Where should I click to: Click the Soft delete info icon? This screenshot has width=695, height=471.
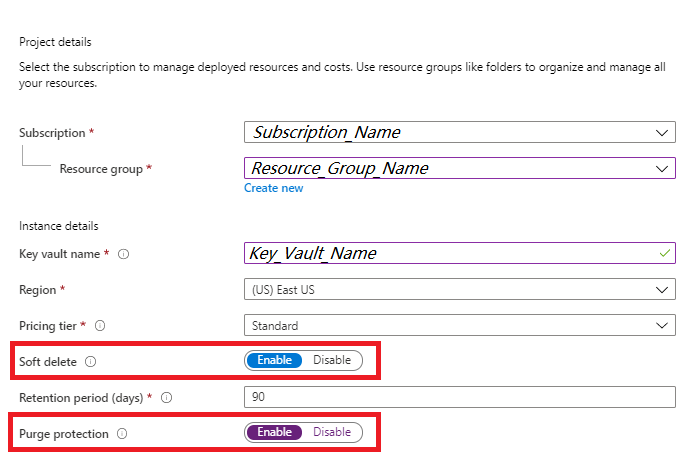90,361
